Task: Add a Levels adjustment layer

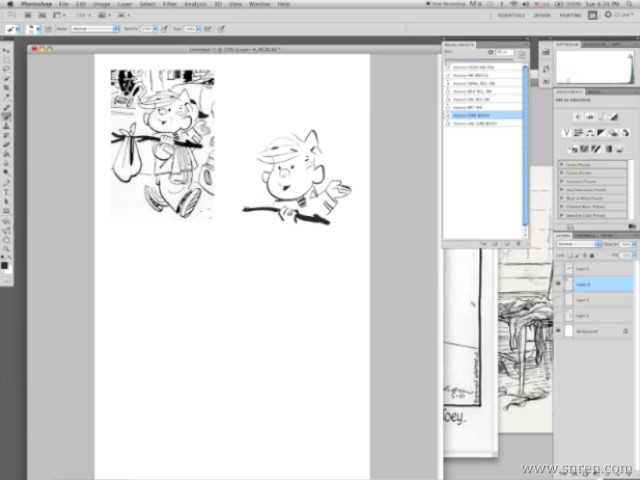Action: click(590, 117)
